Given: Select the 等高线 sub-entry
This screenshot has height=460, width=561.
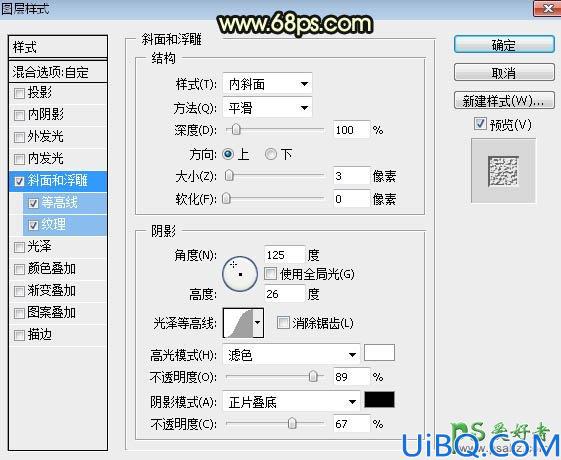Looking at the screenshot, I should [x=65, y=203].
